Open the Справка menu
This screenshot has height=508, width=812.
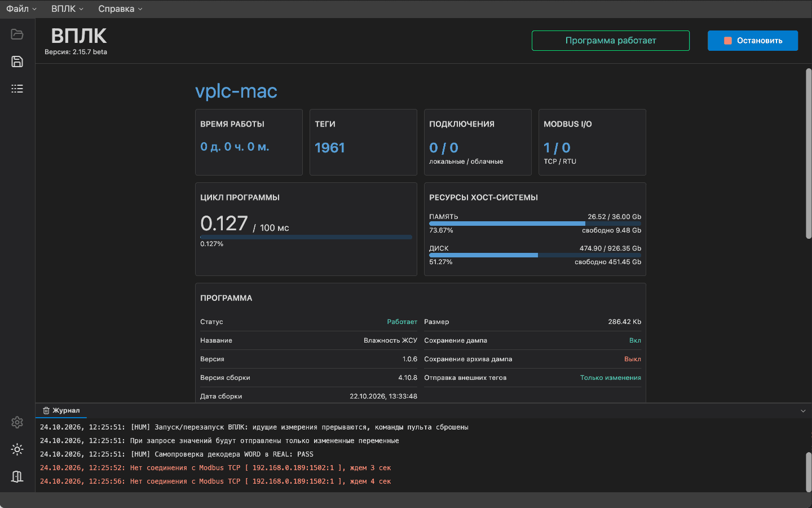[120, 9]
